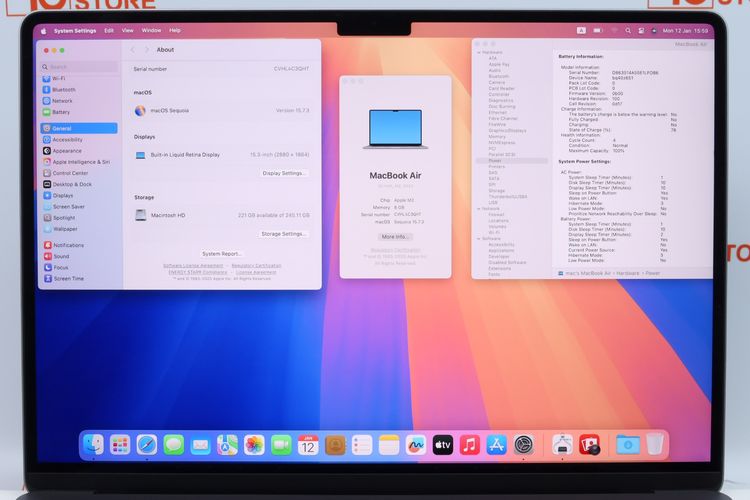Open Desktop & Dock settings
Image resolution: width=750 pixels, height=500 pixels.
79,184
